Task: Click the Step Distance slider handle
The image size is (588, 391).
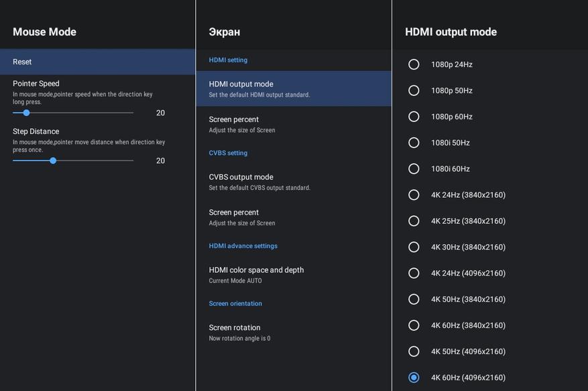Action: pos(53,161)
